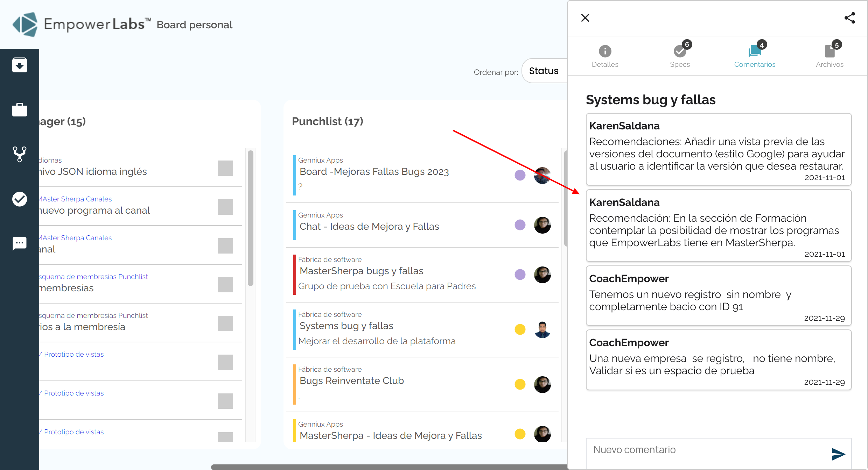Click gray box on first Prototipo de vistas row
This screenshot has height=470, width=868.
(225, 362)
